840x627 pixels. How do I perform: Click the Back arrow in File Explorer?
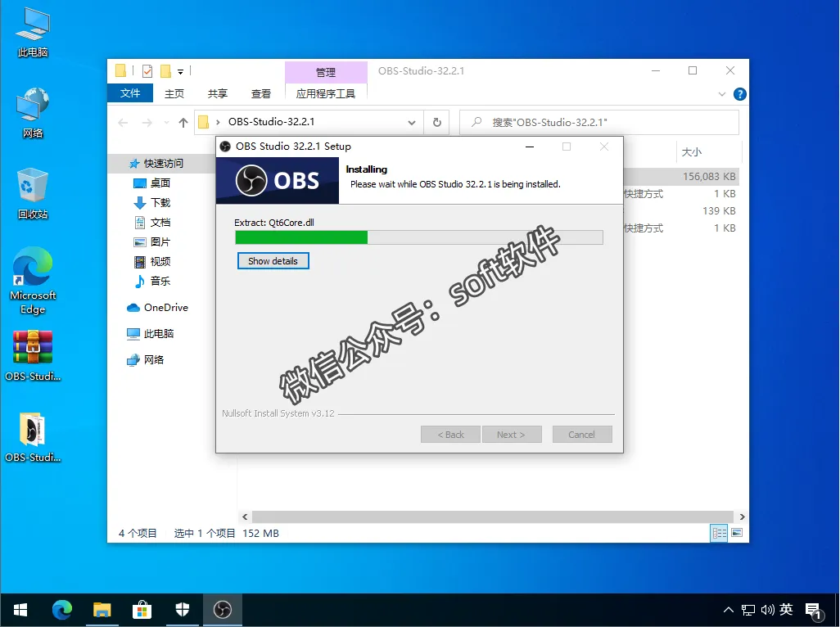click(123, 123)
